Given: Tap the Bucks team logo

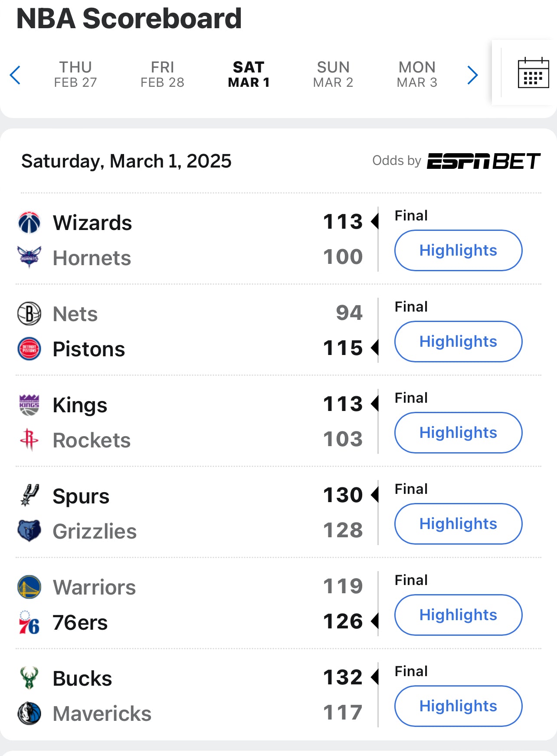Looking at the screenshot, I should point(29,678).
